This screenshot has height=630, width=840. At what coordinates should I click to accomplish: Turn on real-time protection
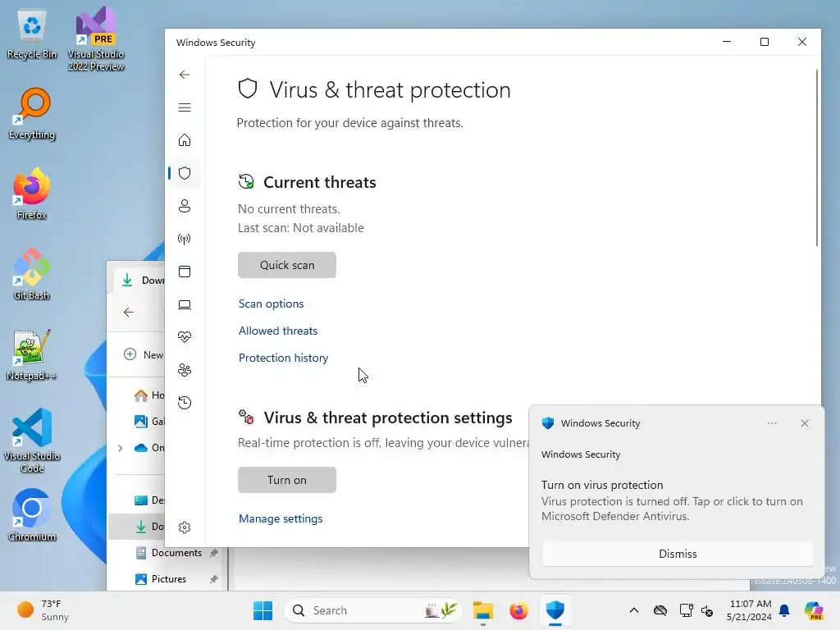tap(287, 480)
